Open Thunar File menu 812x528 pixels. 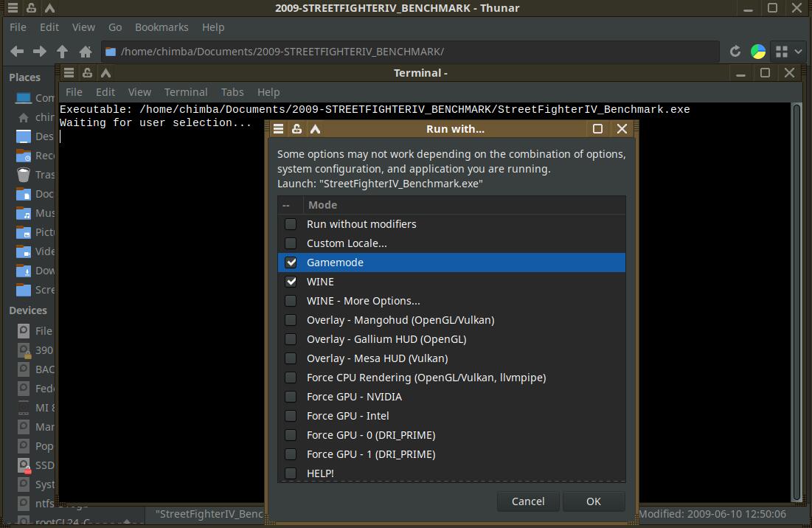(18, 27)
